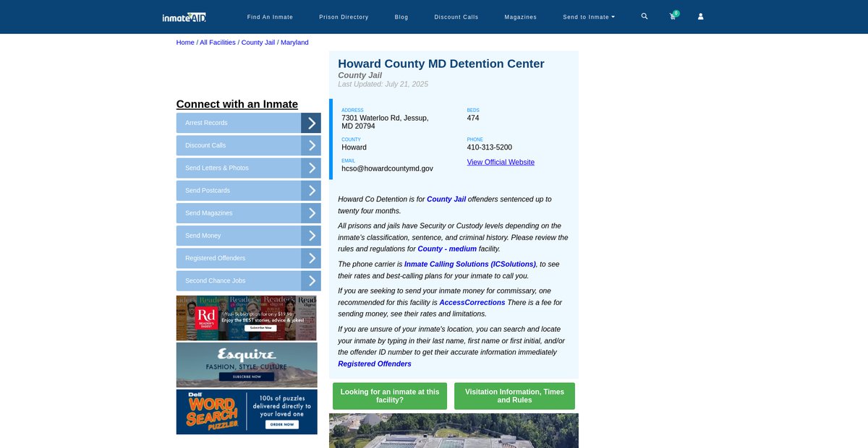Viewport: 868px width, 448px height.
Task: Open the search magnifier icon
Action: pyautogui.click(x=644, y=16)
